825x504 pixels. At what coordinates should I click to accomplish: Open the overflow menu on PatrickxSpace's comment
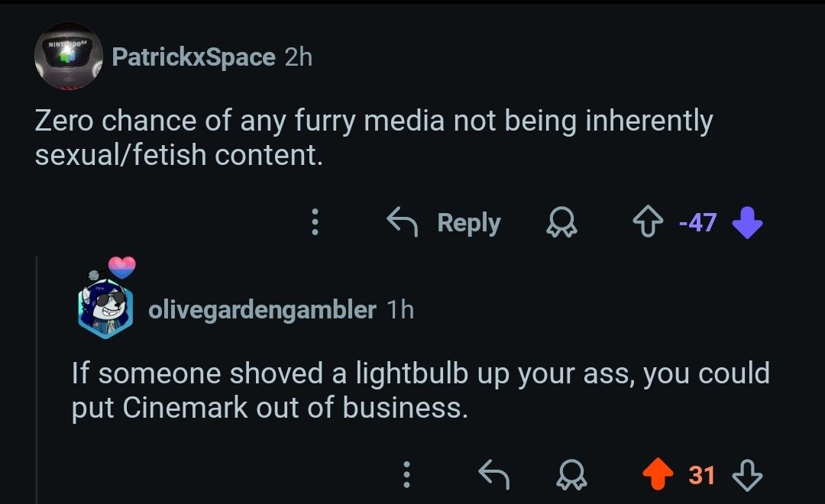point(314,222)
